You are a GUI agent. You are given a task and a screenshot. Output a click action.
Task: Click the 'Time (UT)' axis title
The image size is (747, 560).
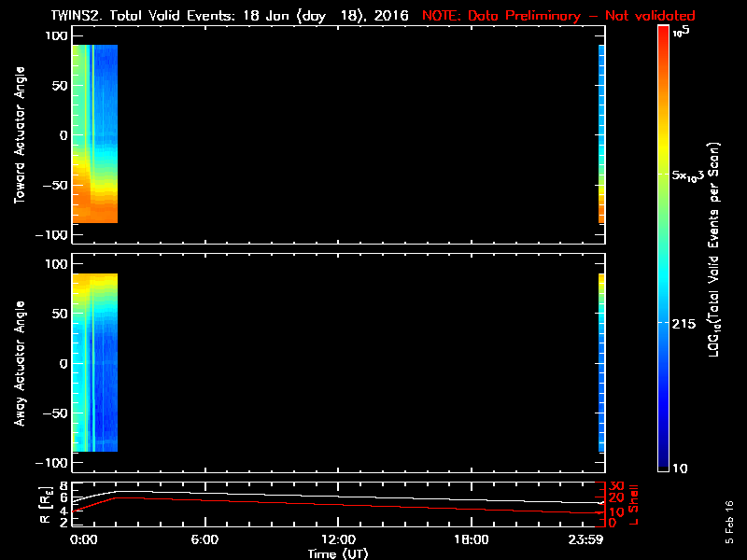coord(338,553)
